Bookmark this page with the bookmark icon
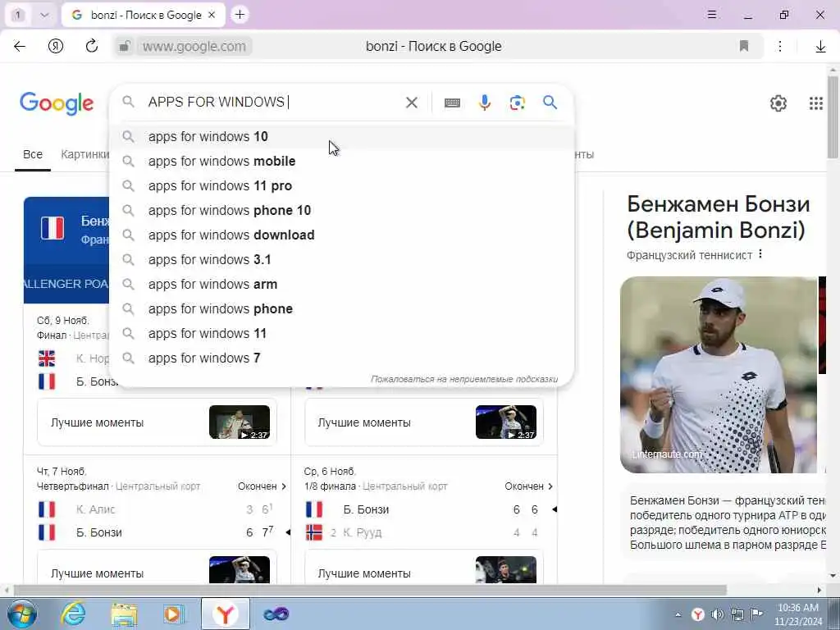Image resolution: width=840 pixels, height=630 pixels. [743, 46]
